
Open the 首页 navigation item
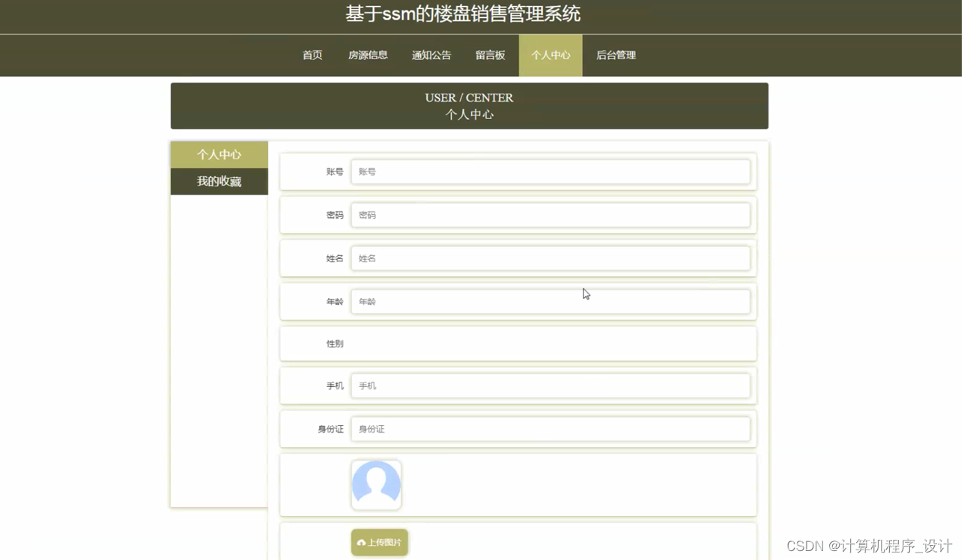point(312,55)
